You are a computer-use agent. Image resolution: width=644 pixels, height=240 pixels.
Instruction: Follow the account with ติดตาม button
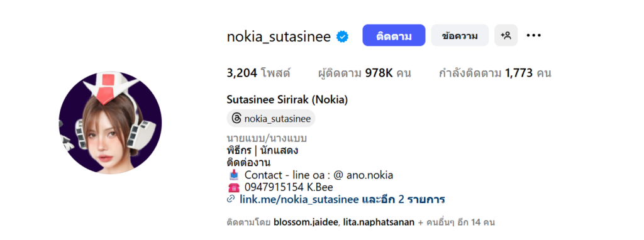[394, 35]
